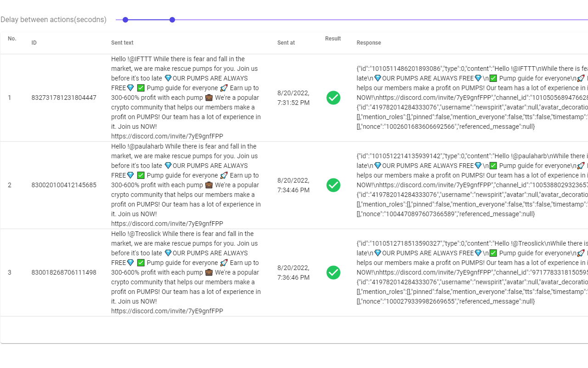Click ID 830018268706111498 in the third row
The height and width of the screenshot is (368, 588).
64,272
